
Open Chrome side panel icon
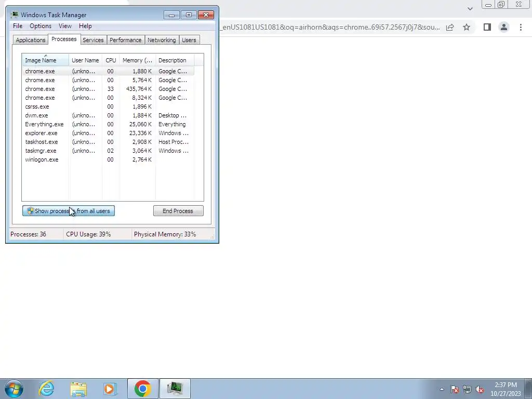point(487,27)
